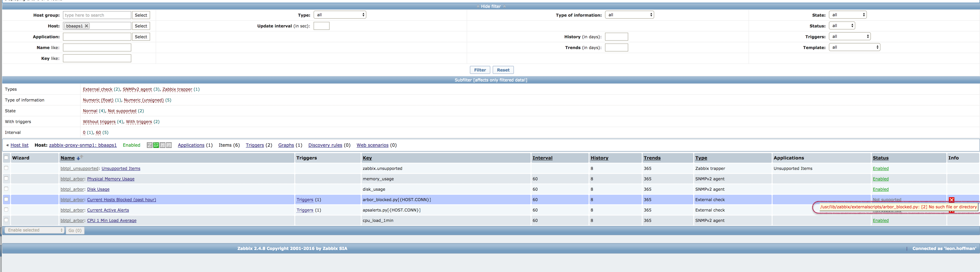Open the Physical Memory Usage item
Screen dimensions: 980x272
click(111, 179)
